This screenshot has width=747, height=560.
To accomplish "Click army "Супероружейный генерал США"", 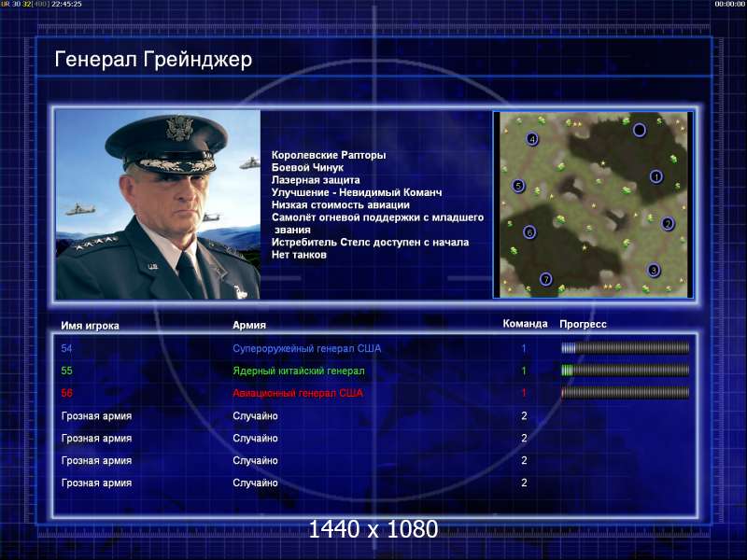I will 307,348.
